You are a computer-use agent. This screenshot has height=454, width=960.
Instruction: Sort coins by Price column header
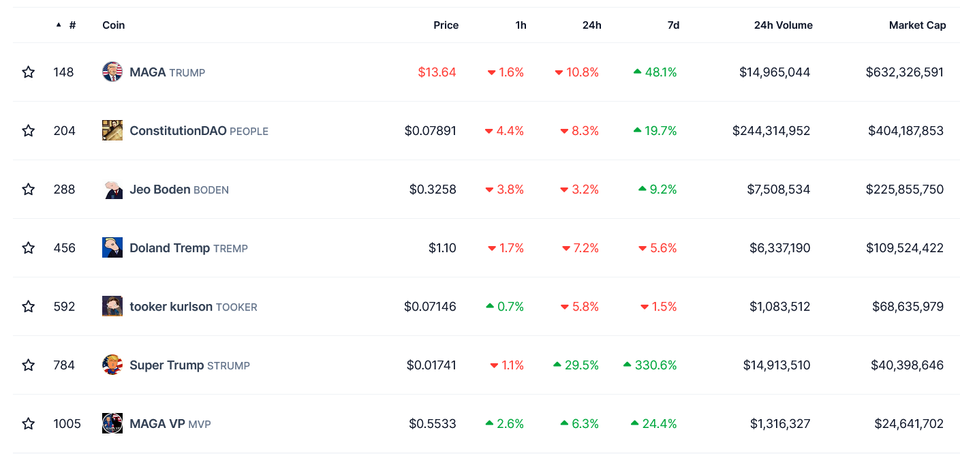coord(446,25)
